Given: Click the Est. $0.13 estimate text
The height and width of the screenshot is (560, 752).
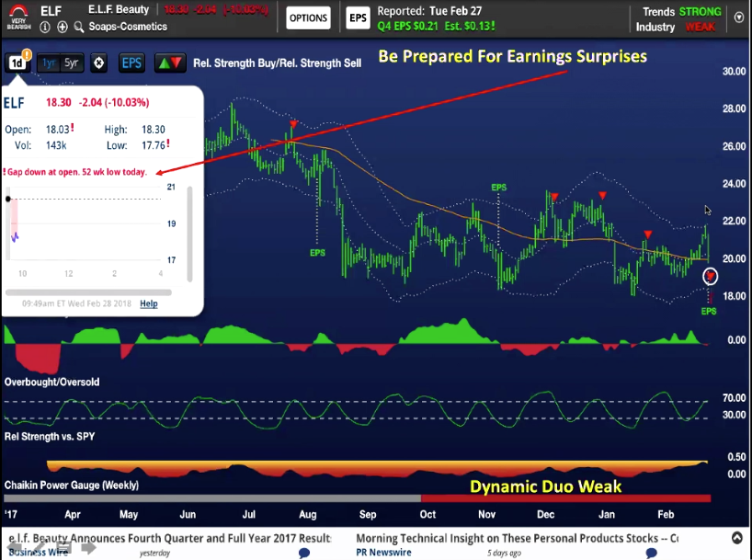Looking at the screenshot, I should 470,27.
